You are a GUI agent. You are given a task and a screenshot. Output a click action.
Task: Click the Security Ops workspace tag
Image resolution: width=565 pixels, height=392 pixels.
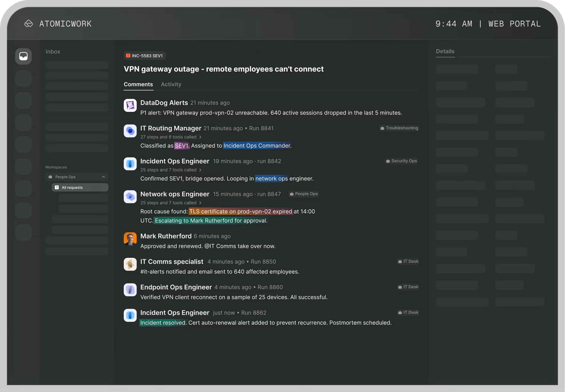point(402,161)
